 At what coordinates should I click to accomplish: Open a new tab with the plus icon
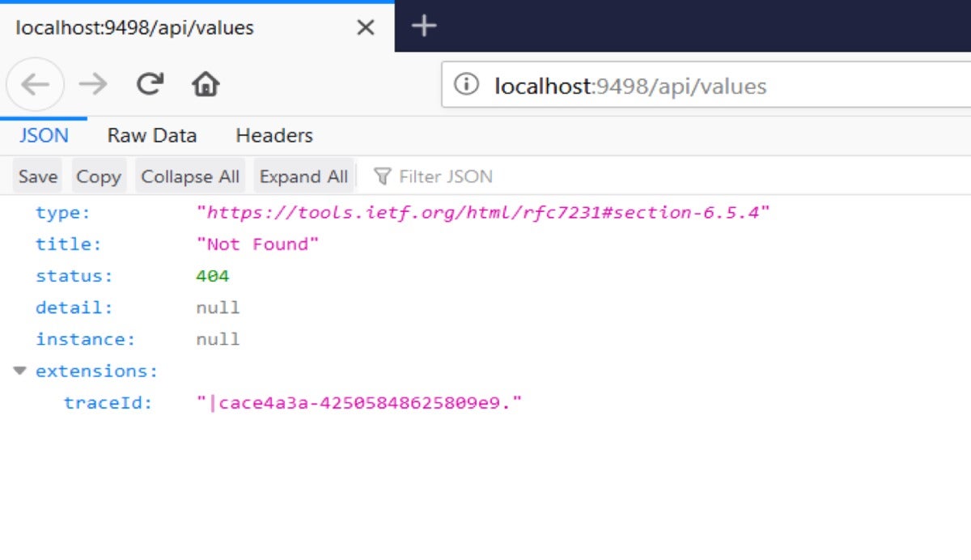[424, 27]
